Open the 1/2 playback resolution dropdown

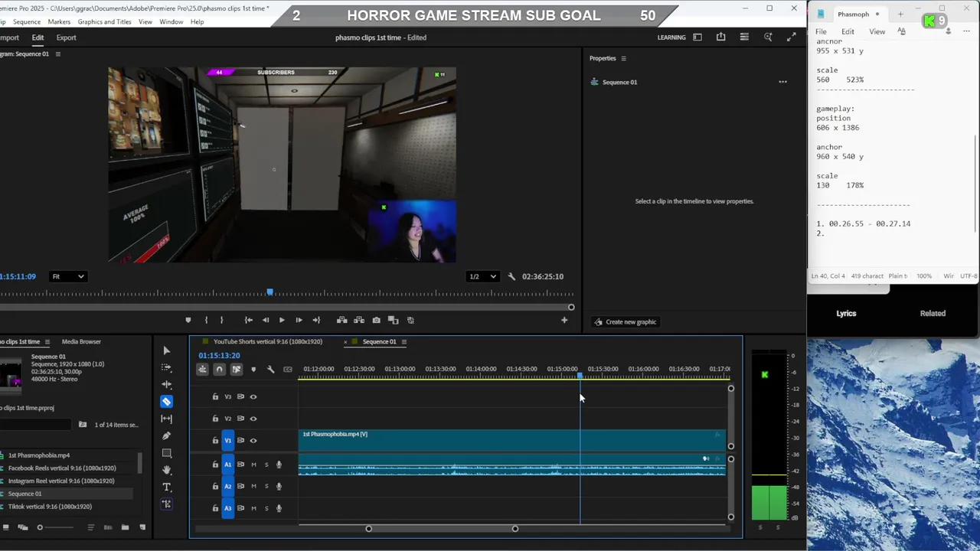(x=482, y=276)
